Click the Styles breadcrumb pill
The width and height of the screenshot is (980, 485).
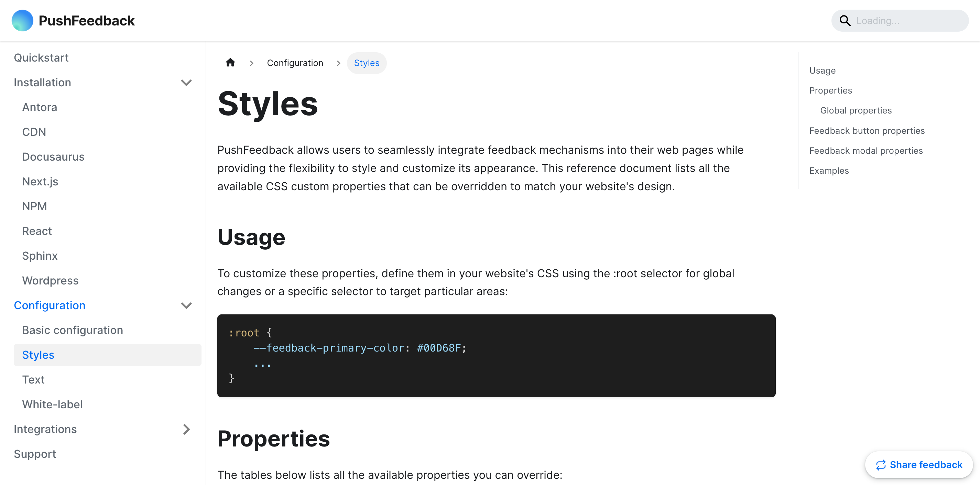(366, 63)
